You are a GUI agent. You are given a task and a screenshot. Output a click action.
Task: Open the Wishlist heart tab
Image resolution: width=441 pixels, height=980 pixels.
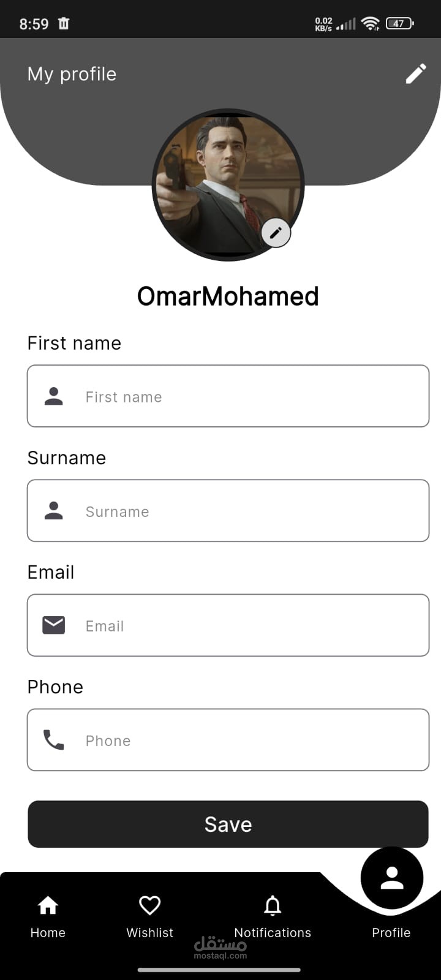click(149, 916)
